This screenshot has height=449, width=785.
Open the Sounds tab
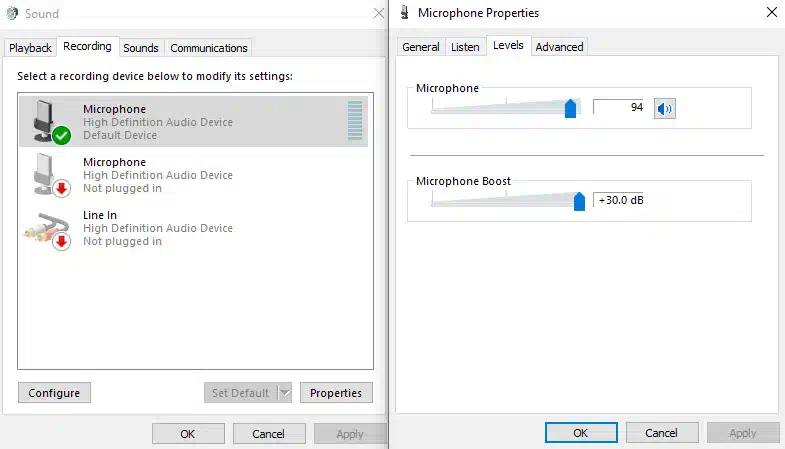pos(141,48)
